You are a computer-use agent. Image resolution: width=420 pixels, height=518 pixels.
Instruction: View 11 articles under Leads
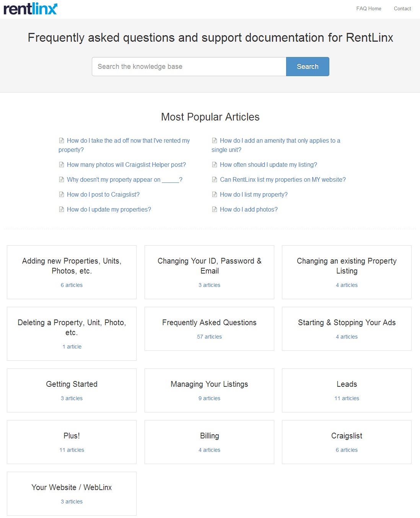(347, 398)
